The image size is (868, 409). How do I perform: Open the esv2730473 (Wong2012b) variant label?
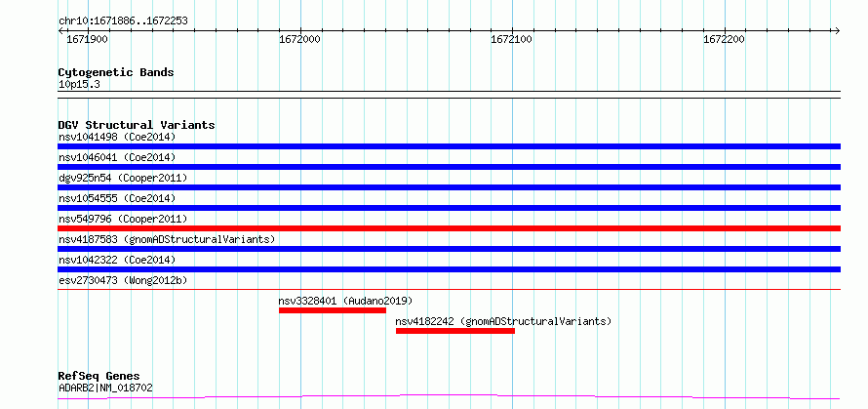123,280
